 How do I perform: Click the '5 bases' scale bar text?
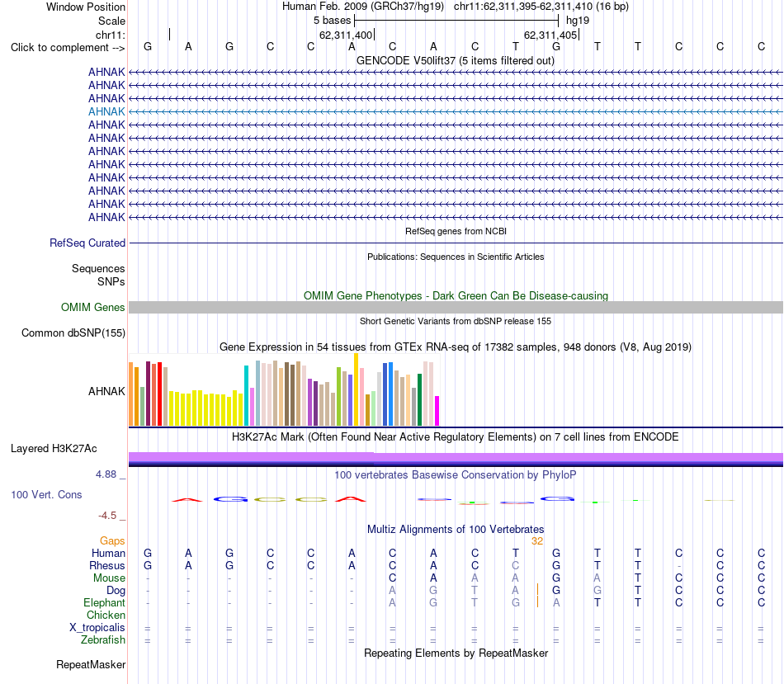point(332,21)
